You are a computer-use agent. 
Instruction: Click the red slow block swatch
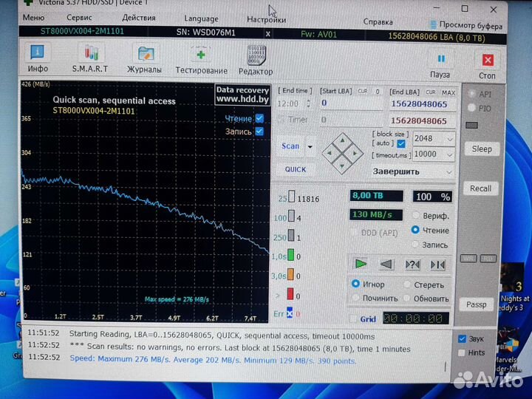[x=290, y=294]
